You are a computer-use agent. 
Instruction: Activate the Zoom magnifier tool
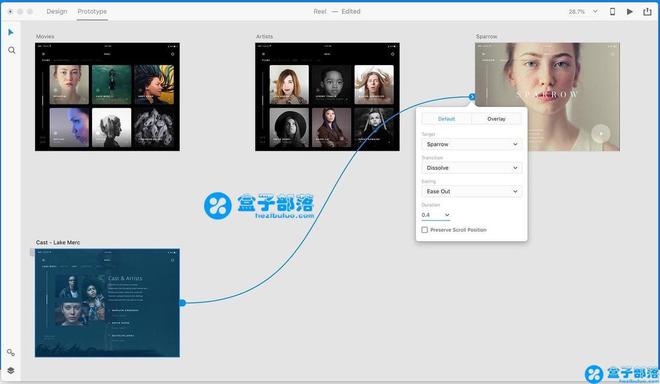click(11, 51)
